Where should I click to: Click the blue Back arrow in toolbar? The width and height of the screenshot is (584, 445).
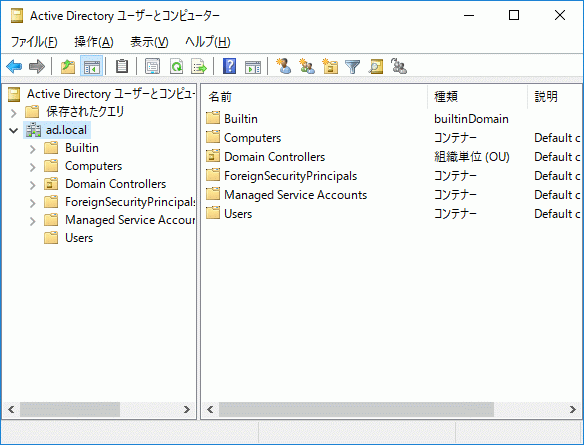[x=14, y=67]
